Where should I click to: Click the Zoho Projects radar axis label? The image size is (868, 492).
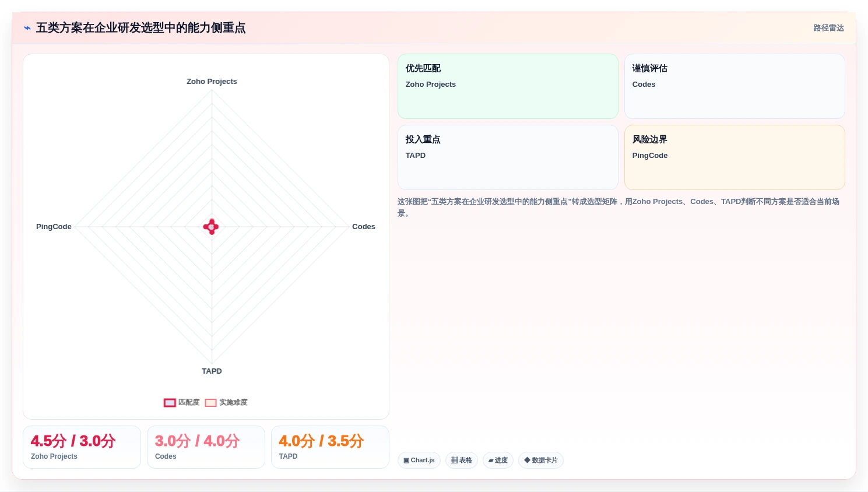click(212, 82)
